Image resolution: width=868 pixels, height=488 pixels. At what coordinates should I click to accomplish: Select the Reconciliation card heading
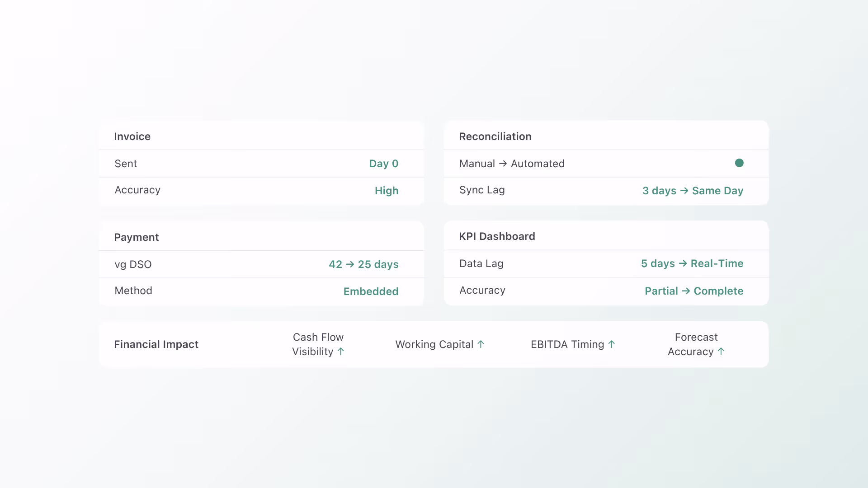tap(495, 136)
